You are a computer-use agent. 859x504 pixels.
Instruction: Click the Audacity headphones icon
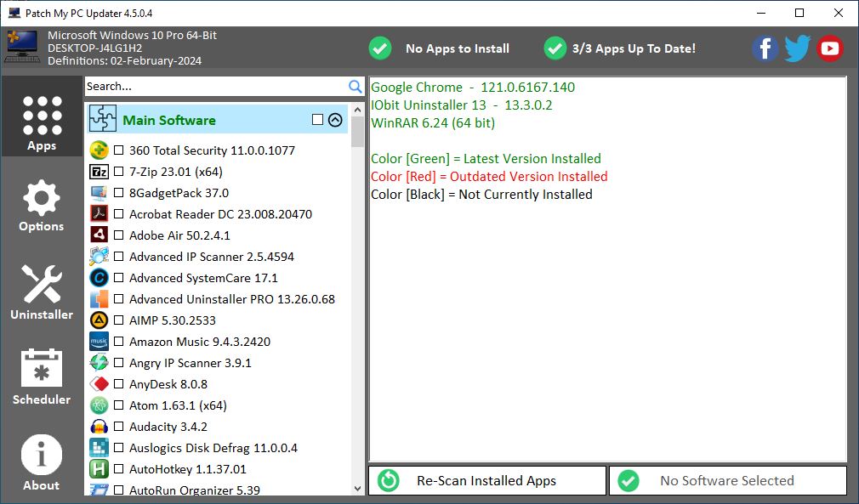tap(100, 427)
